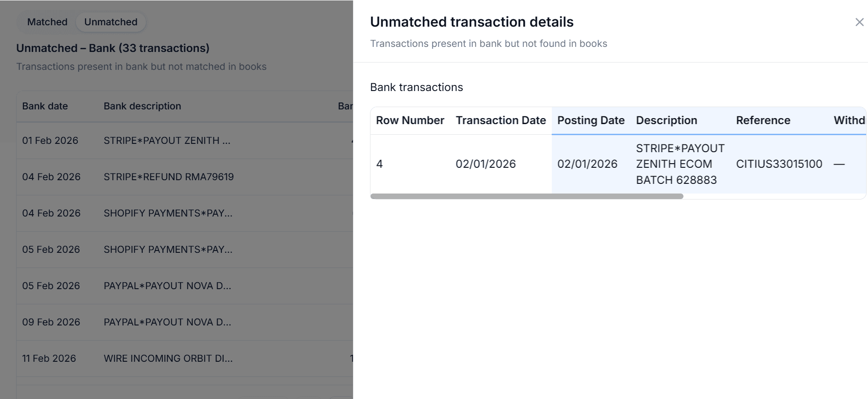Viewport: 868px width, 399px height.
Task: Close the Unmatched transaction details panel
Action: (x=859, y=22)
